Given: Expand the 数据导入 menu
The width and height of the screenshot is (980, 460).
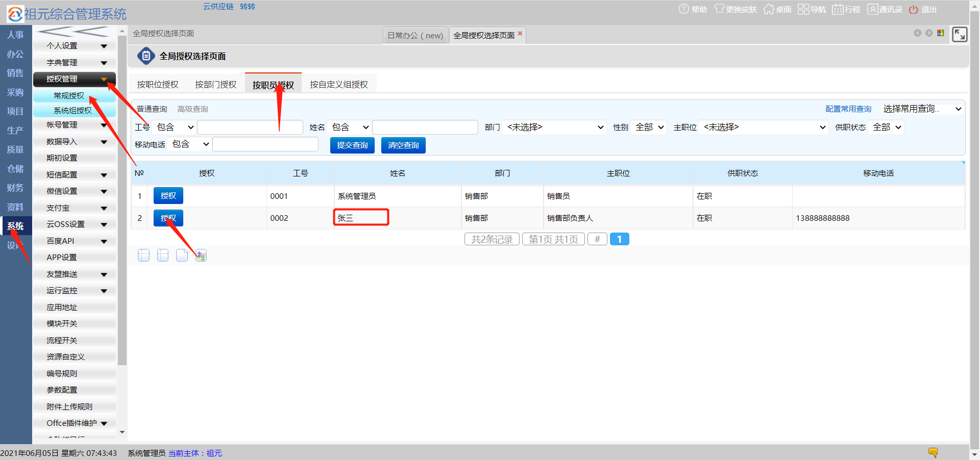Looking at the screenshot, I should click(x=75, y=142).
